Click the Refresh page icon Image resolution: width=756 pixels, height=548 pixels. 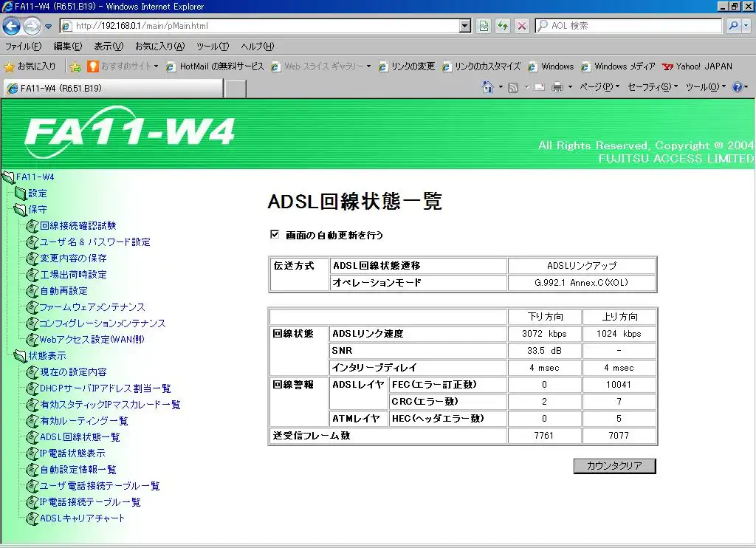(x=503, y=26)
